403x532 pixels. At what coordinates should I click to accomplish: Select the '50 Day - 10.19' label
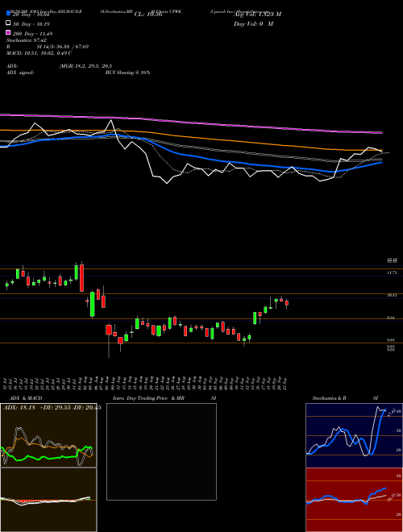pos(32,23)
